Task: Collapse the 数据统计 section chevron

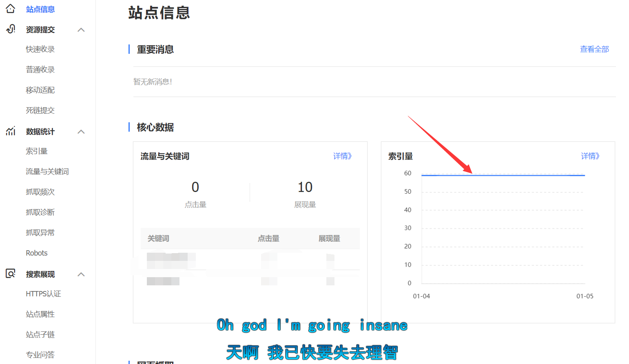Action: pyautogui.click(x=81, y=132)
